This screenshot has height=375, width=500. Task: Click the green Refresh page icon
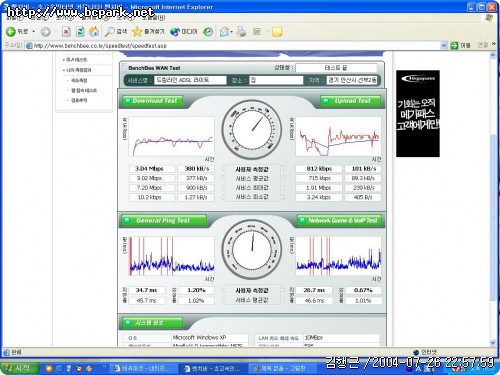click(x=80, y=32)
